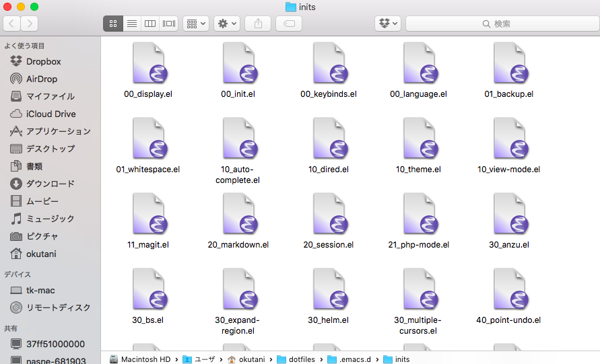
Task: Open the Dropbox toolbar dropdown
Action: [x=388, y=24]
